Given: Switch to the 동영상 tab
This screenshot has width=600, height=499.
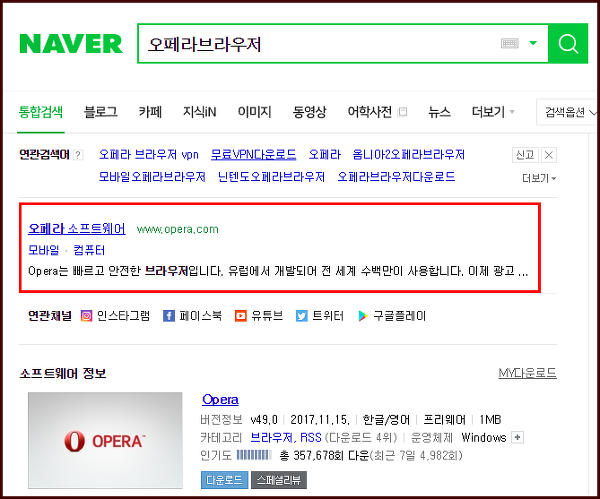Looking at the screenshot, I should click(x=309, y=112).
